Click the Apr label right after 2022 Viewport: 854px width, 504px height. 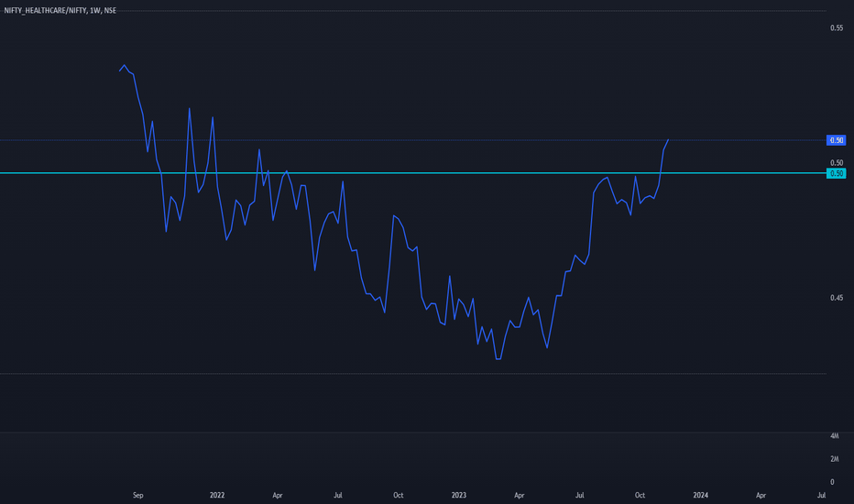(x=278, y=495)
